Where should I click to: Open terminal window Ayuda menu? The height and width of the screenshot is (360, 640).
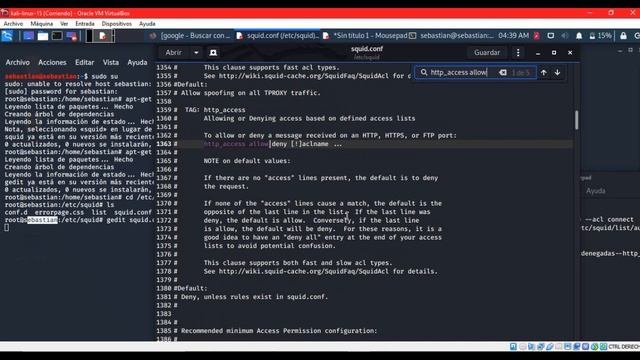pos(137,62)
